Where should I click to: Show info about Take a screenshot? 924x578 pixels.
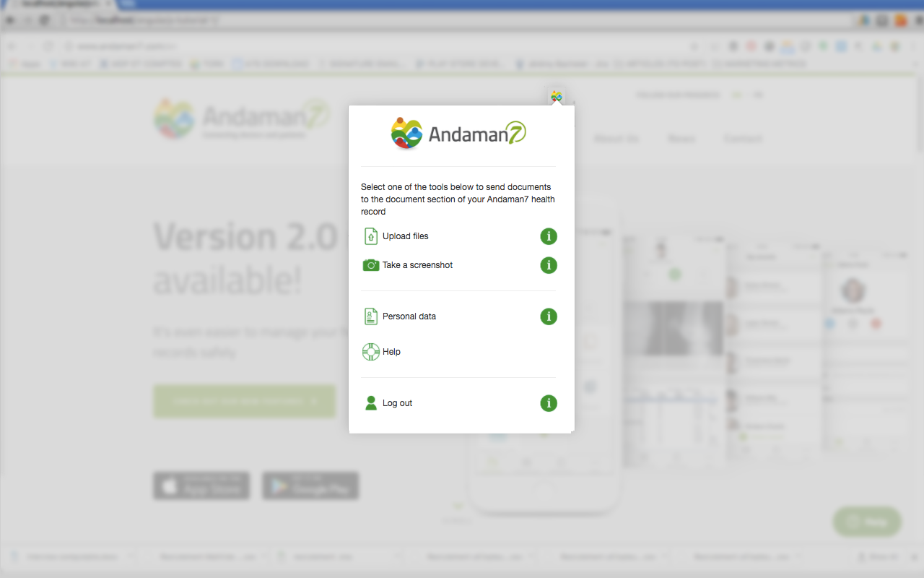[x=549, y=265]
